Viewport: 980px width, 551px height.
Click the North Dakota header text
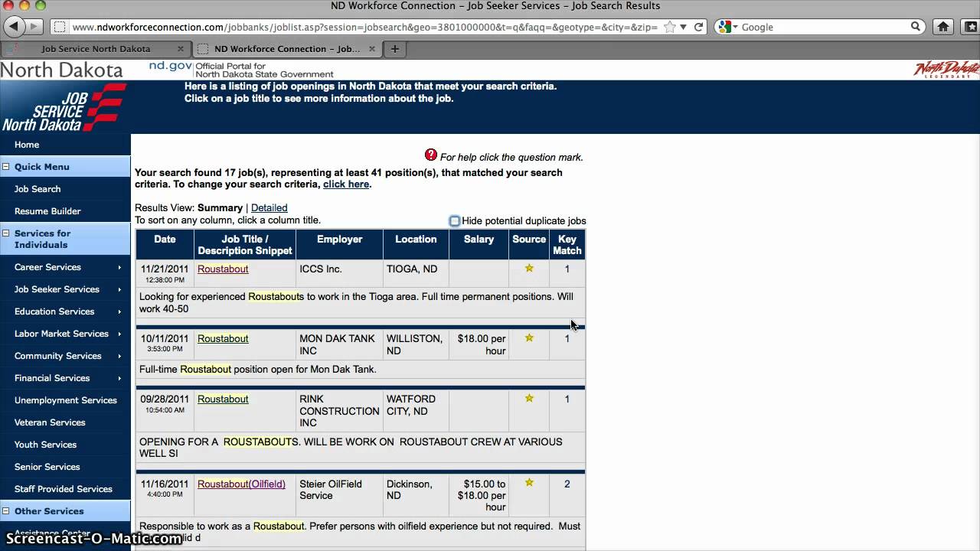[x=61, y=70]
